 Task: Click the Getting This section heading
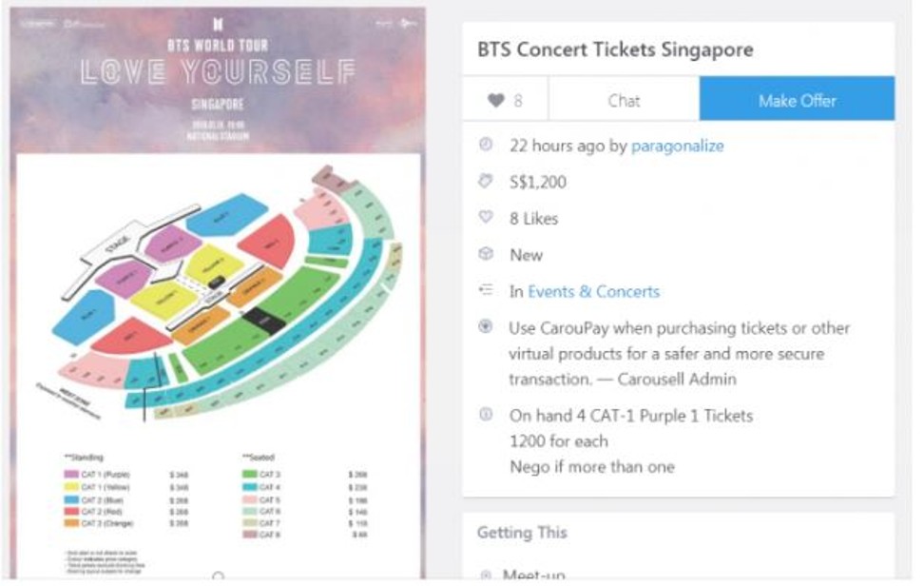pos(522,533)
